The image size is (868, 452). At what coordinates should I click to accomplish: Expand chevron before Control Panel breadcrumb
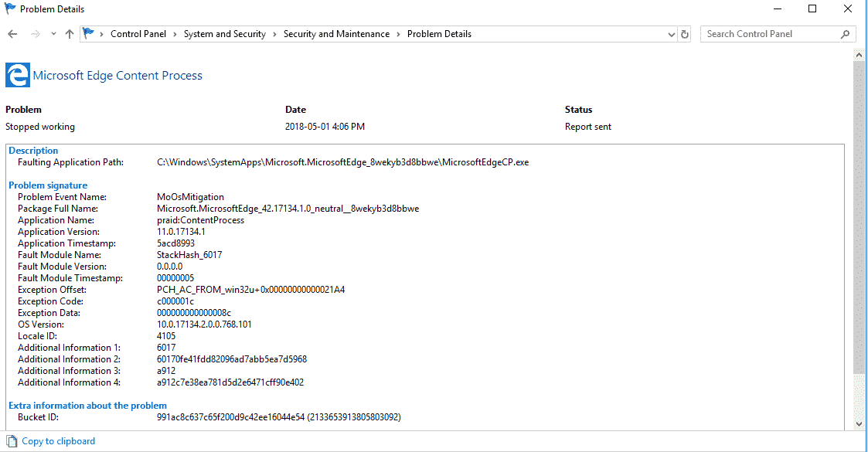(x=102, y=34)
